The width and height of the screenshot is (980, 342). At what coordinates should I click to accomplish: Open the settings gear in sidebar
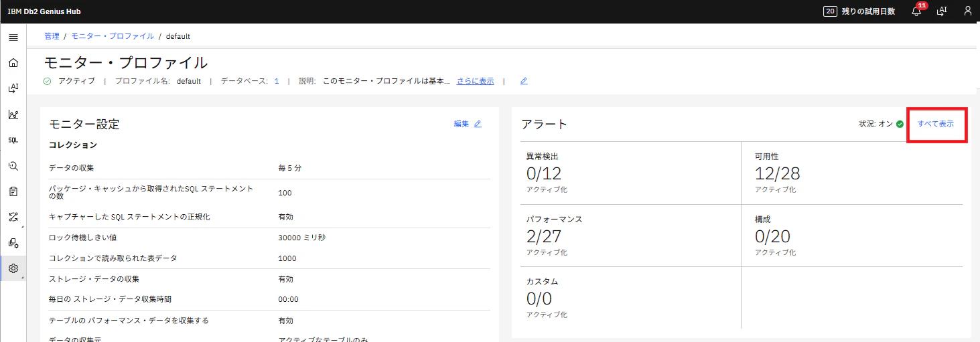coord(13,268)
